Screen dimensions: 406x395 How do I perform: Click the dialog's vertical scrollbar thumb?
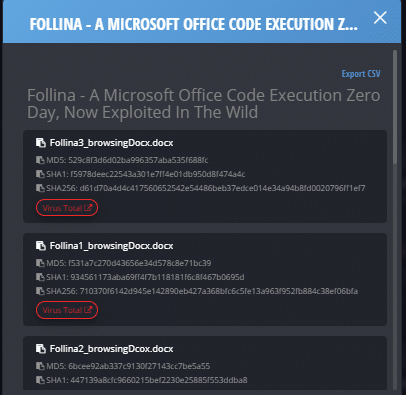[x=395, y=107]
